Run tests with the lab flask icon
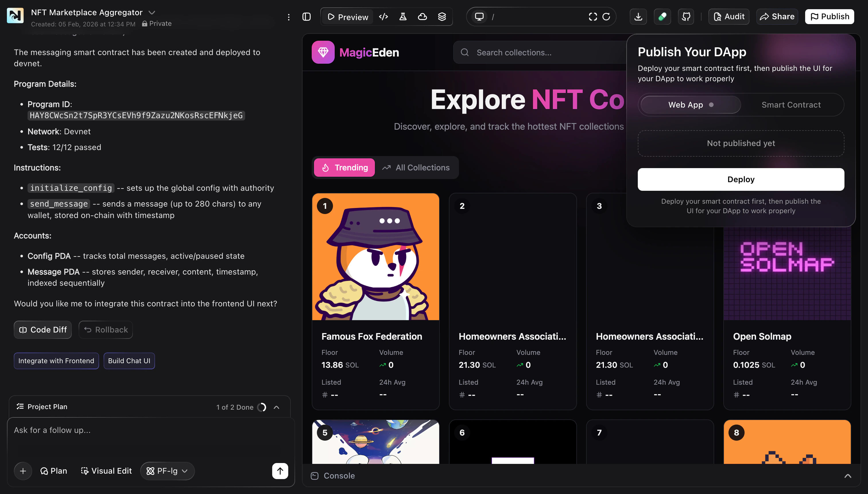This screenshot has height=494, width=868. 403,16
